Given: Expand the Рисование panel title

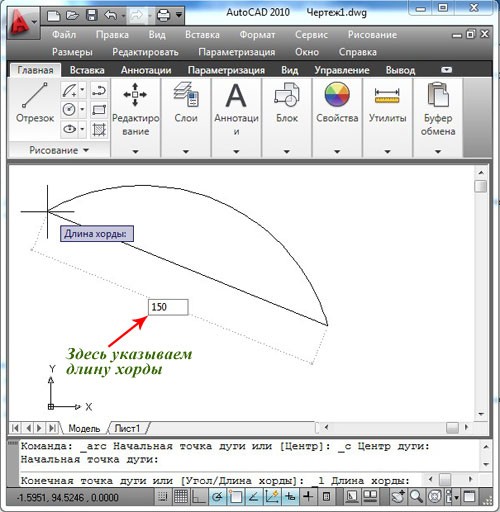Looking at the screenshot, I should click(59, 150).
